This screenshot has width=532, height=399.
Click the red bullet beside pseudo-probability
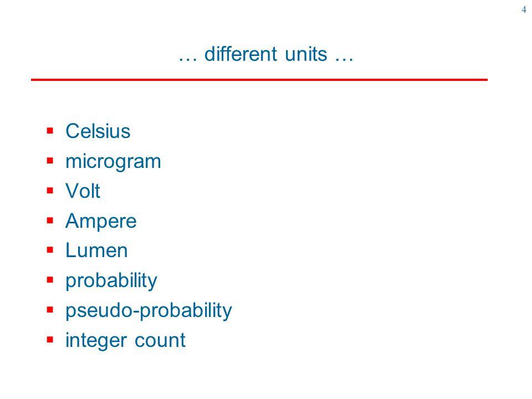coord(50,310)
